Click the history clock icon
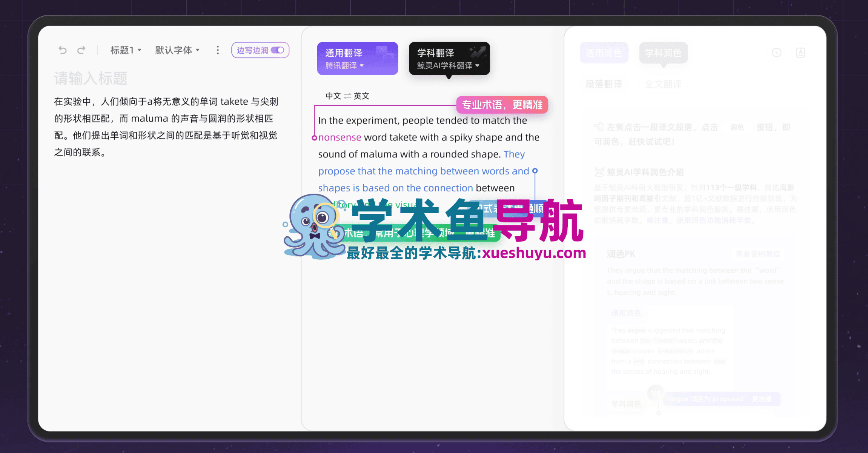The image size is (868, 453). coord(776,53)
